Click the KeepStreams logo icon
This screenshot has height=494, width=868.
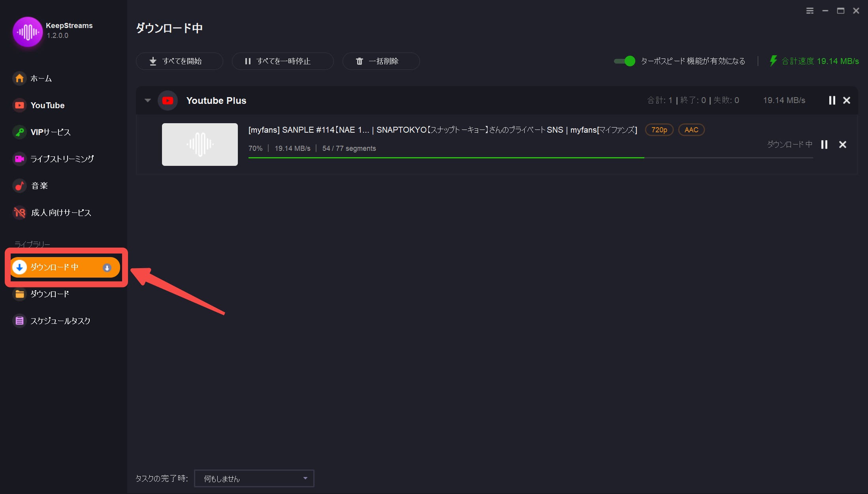tap(27, 32)
